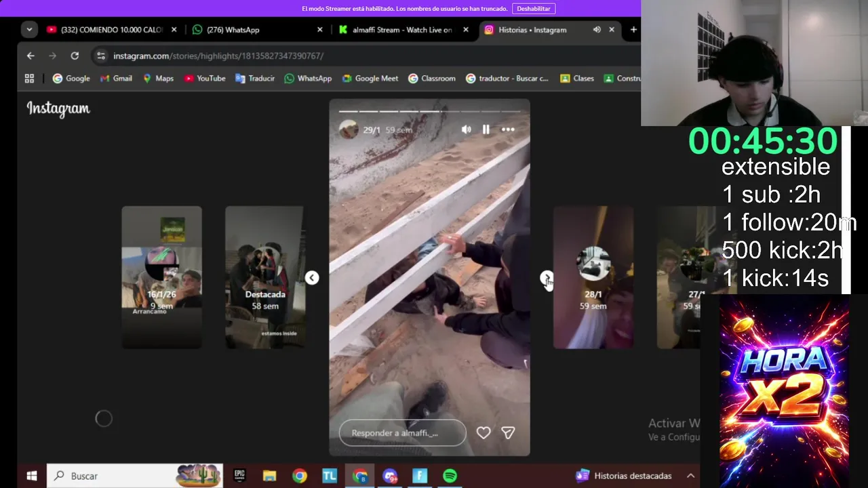
Task: Open the WhatsApp bookmark
Action: click(308, 79)
